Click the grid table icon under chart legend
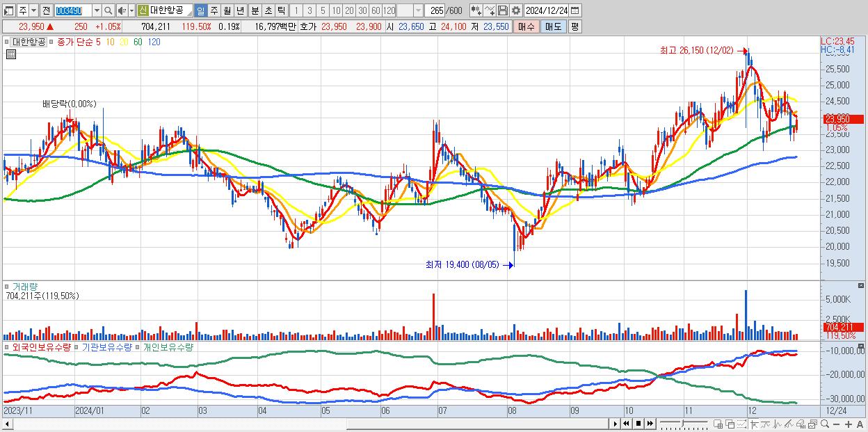The image size is (868, 432). pos(11,54)
